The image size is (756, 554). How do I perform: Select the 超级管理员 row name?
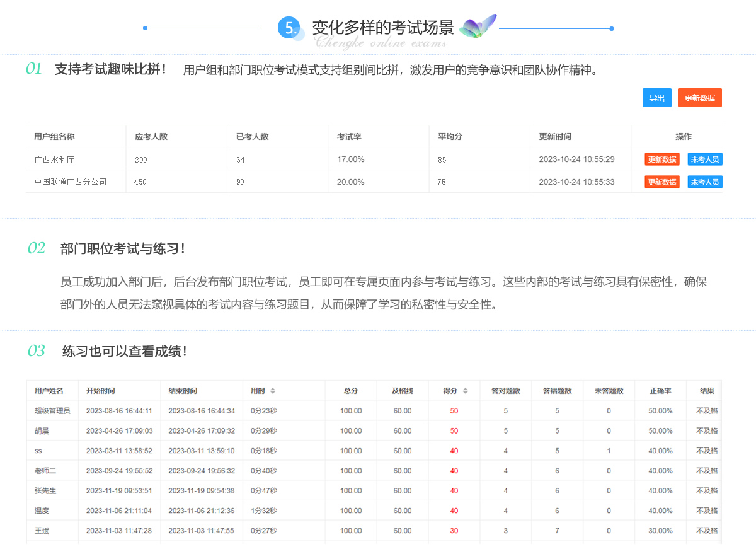click(52, 411)
